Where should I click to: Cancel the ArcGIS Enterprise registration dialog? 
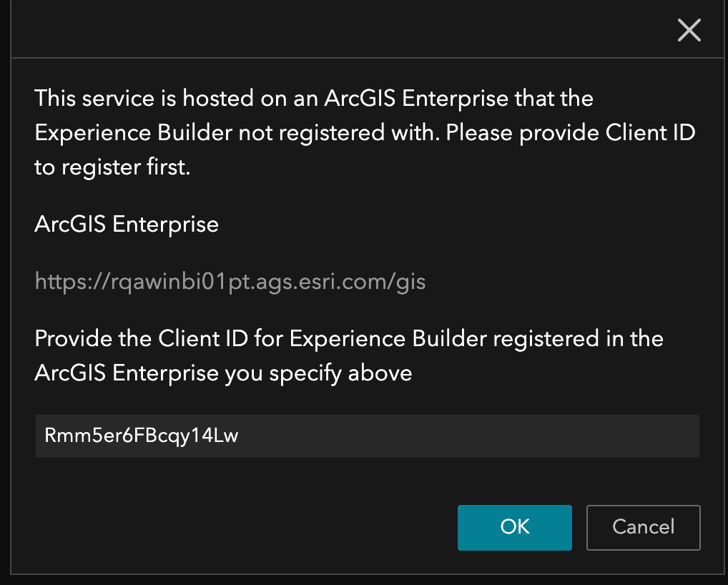(x=642, y=527)
